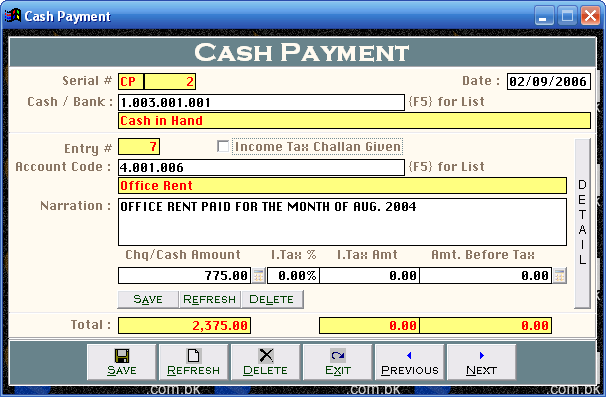
Task: Click the Exit arrow button
Action: coord(337,362)
